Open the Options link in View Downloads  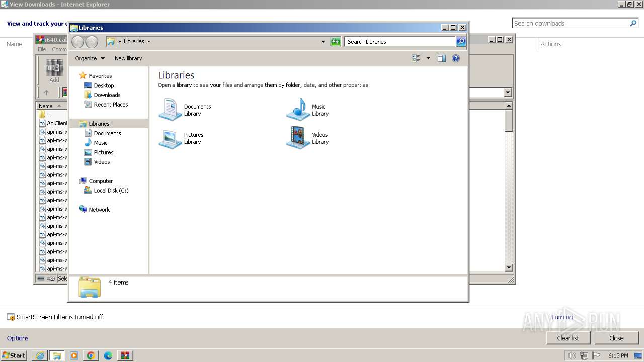[18, 338]
